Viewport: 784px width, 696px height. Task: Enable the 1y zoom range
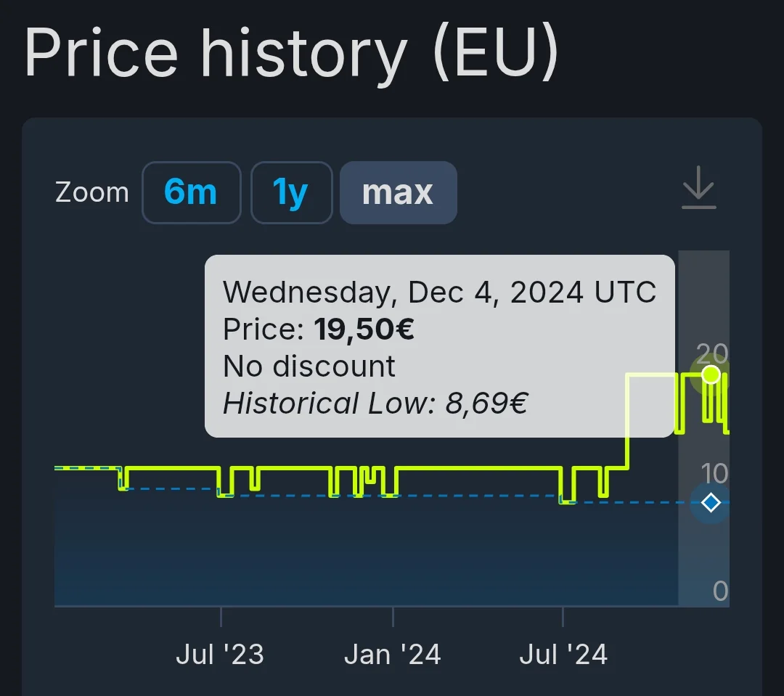pos(291,192)
